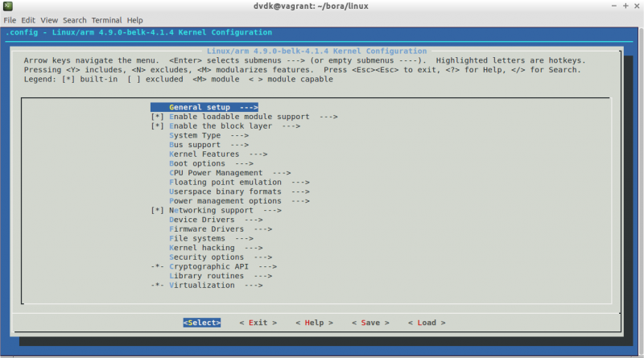644x358 pixels.
Task: Open the File menu
Action: pyautogui.click(x=10, y=20)
